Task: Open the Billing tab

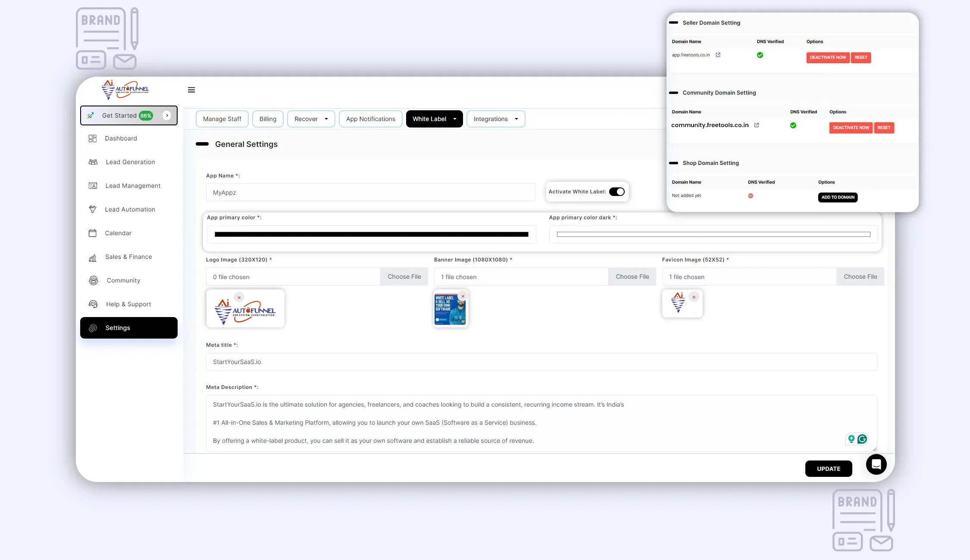Action: [268, 119]
